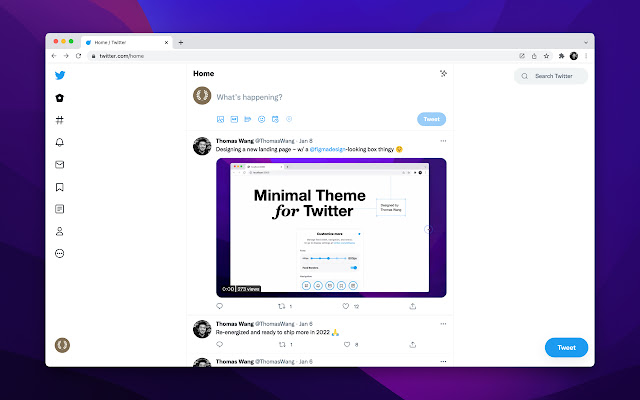Open the Chrome three-dot menu
640x400 pixels.
coord(586,56)
